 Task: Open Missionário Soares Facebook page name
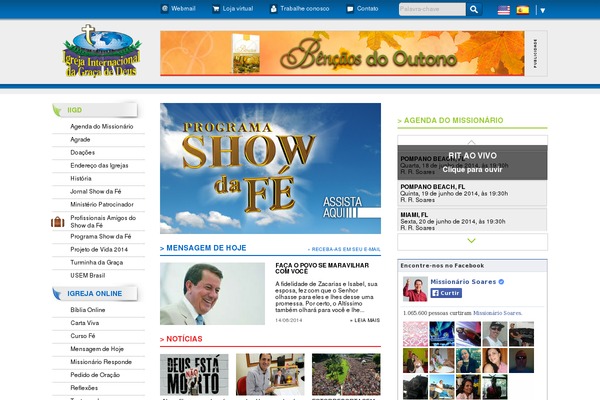coord(463,282)
